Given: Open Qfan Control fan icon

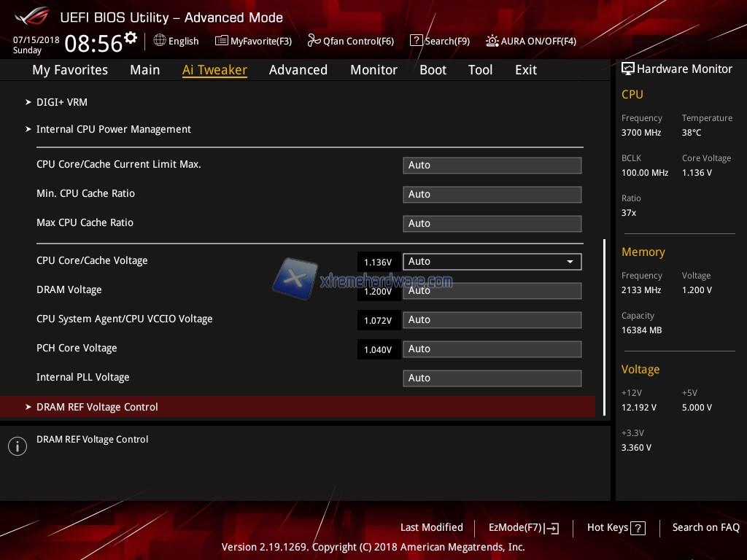Looking at the screenshot, I should tap(314, 41).
